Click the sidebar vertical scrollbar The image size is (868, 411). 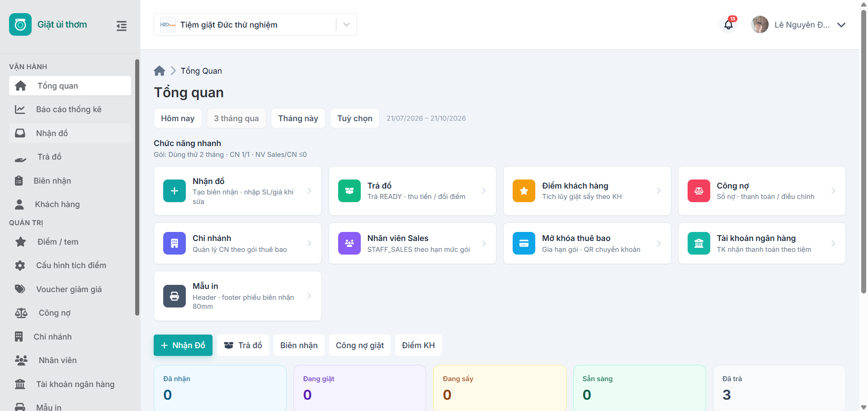137,188
